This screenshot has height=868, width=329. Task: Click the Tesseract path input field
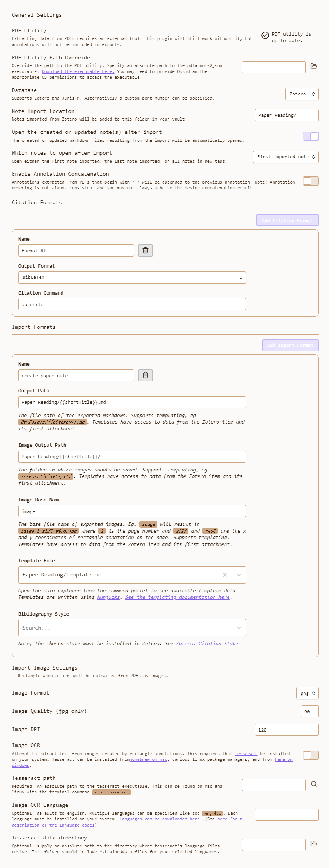click(274, 785)
